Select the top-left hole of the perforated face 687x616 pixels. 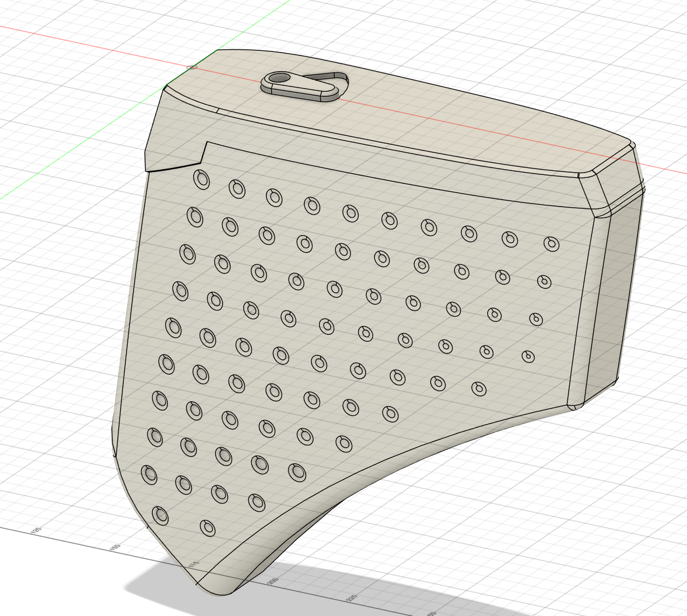[202, 180]
